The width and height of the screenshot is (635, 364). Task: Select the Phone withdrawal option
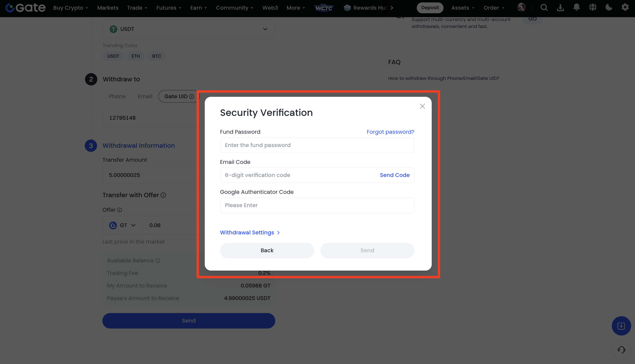click(117, 97)
